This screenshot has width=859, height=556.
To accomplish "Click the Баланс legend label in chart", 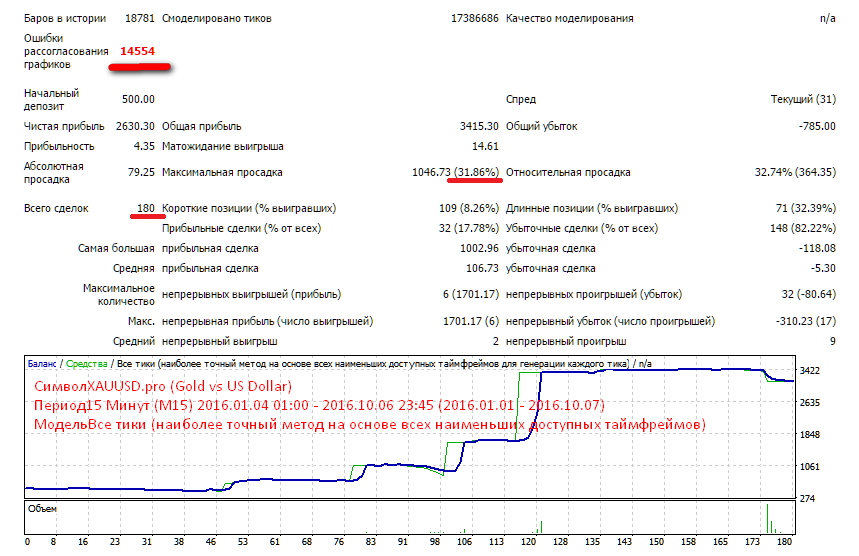I will pos(42,364).
